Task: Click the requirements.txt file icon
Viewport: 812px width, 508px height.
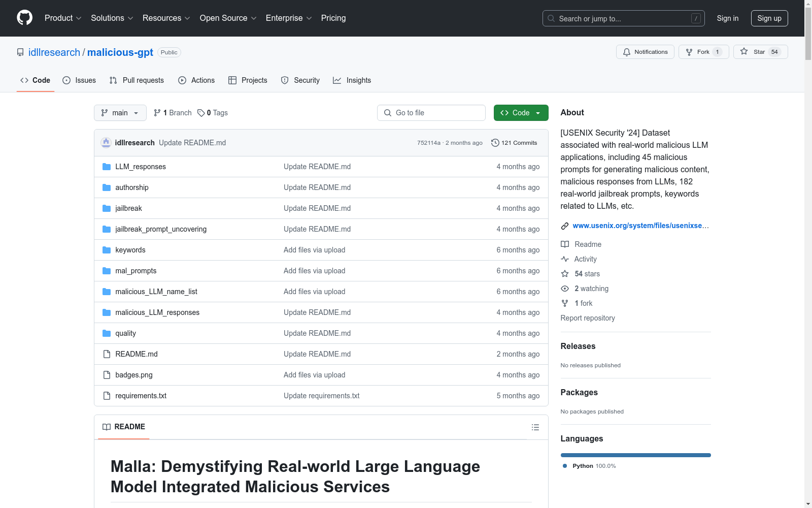Action: point(107,396)
